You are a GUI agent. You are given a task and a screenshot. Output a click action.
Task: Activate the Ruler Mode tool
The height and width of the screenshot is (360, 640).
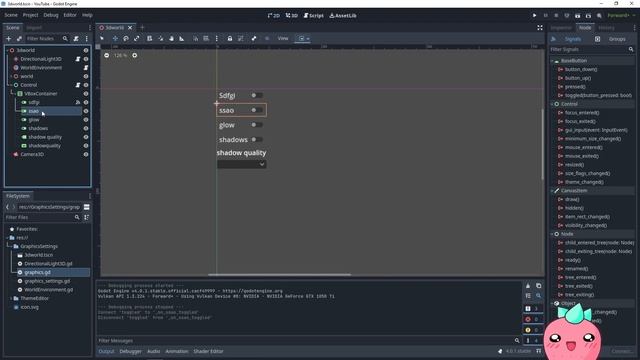[182, 38]
